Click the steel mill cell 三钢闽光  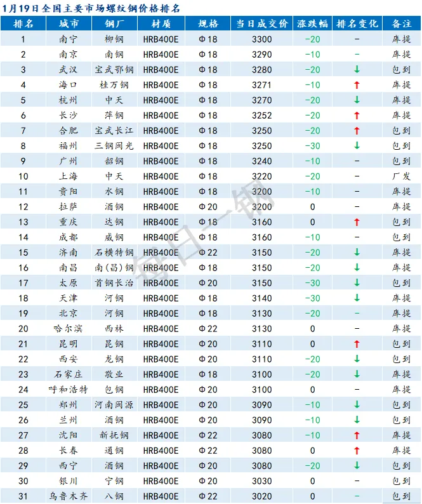point(114,145)
